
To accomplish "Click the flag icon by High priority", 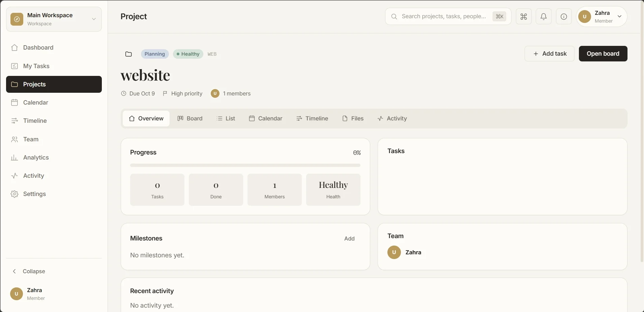I will [165, 93].
